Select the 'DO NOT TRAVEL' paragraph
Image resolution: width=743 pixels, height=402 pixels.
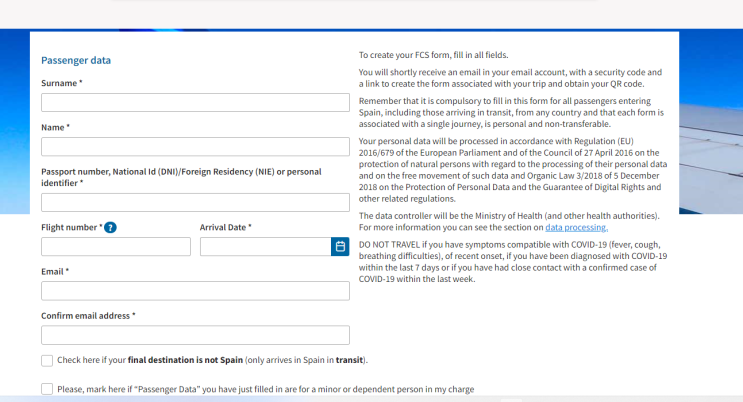[513, 262]
